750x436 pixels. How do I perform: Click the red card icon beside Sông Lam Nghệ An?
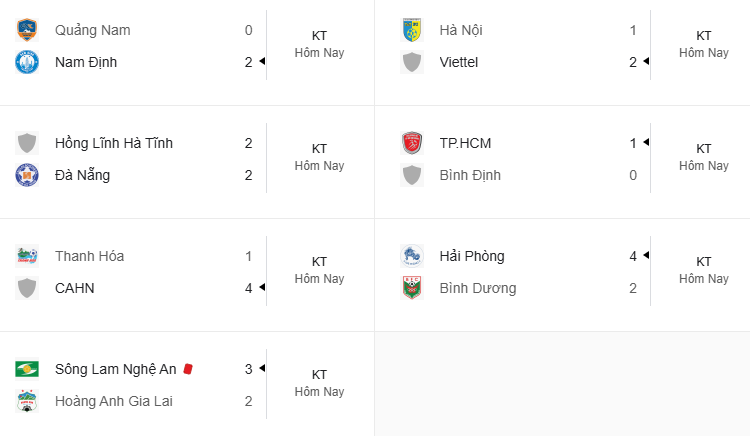[188, 369]
